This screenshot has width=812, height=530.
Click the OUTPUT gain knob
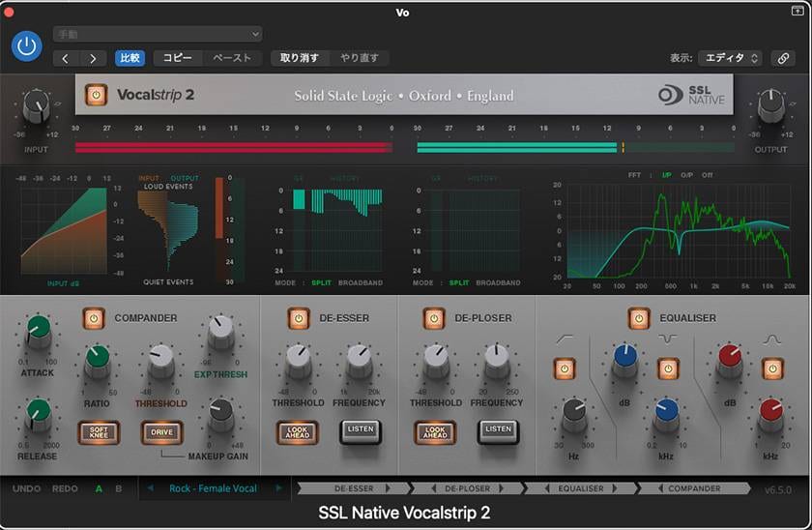[770, 105]
